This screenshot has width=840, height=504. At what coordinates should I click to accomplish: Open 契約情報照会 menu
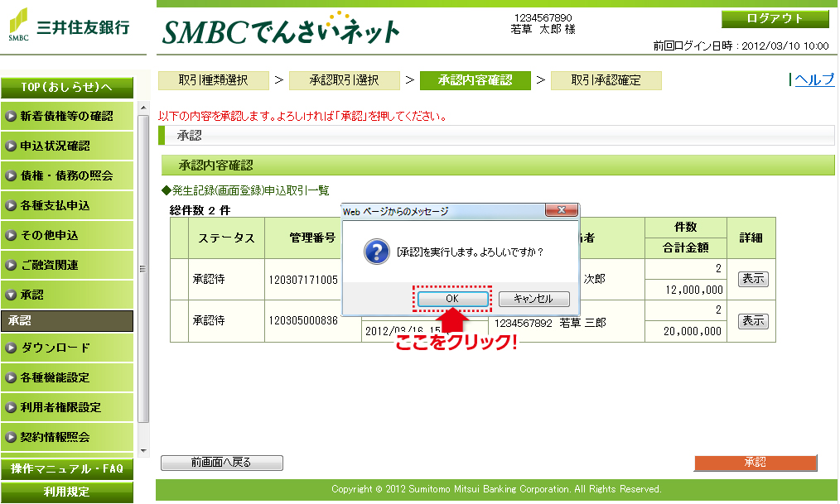pos(67,437)
